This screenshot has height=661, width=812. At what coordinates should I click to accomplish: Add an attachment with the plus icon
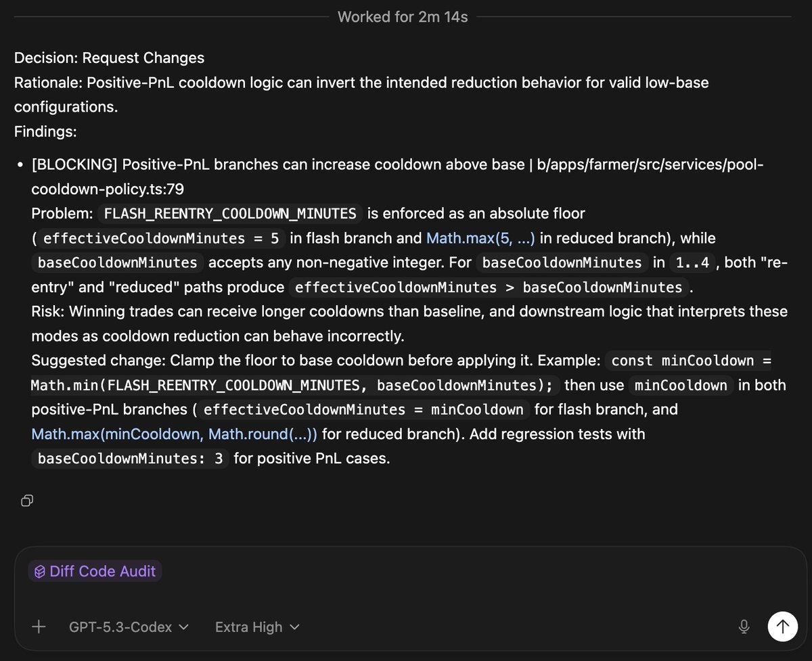click(39, 627)
